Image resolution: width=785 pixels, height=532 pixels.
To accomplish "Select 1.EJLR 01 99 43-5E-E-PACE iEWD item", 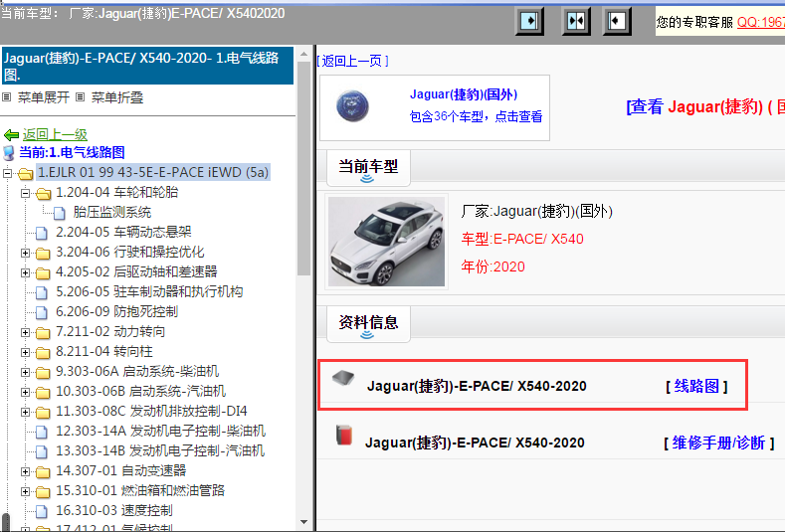I will 153,172.
